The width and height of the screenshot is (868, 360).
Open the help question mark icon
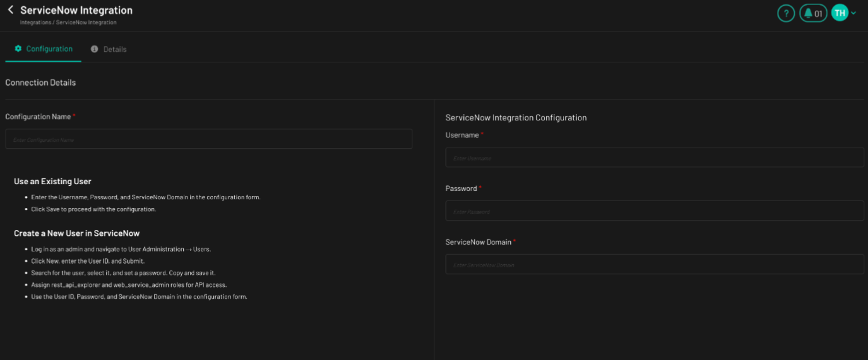click(x=786, y=13)
